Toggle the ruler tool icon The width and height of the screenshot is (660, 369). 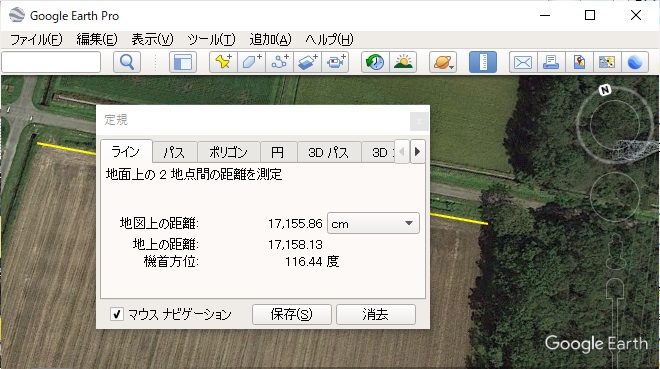pos(483,62)
